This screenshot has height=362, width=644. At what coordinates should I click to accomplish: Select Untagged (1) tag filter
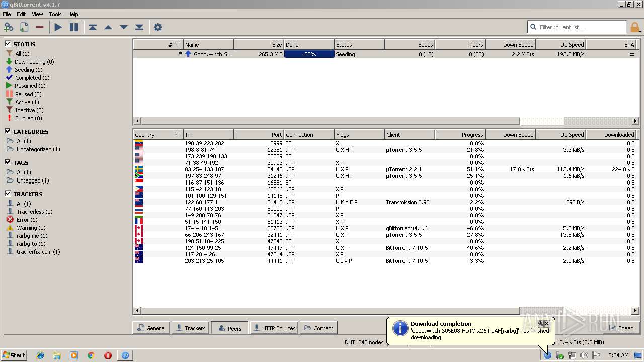tap(28, 180)
